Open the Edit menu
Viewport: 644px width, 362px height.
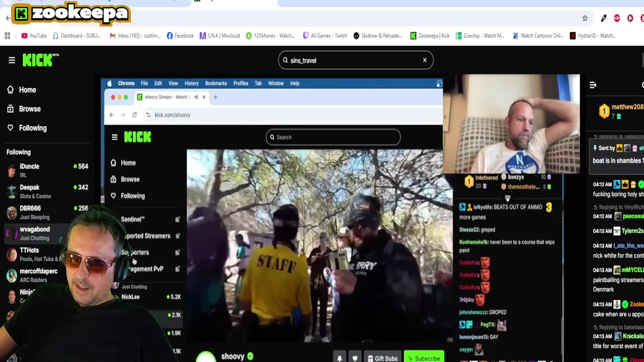(x=158, y=83)
